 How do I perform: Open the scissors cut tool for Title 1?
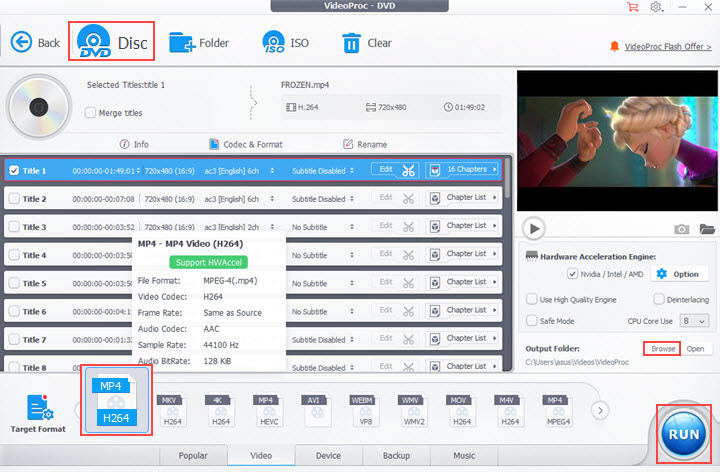pos(408,170)
